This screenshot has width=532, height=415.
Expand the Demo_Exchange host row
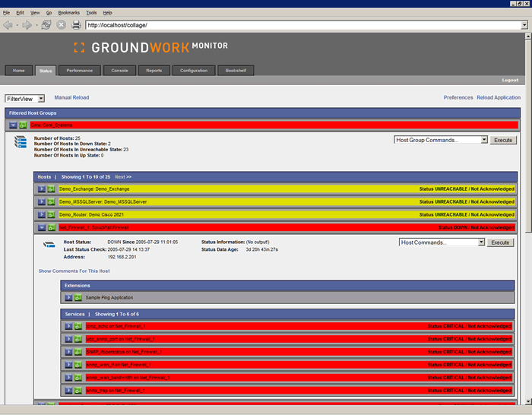(x=41, y=189)
